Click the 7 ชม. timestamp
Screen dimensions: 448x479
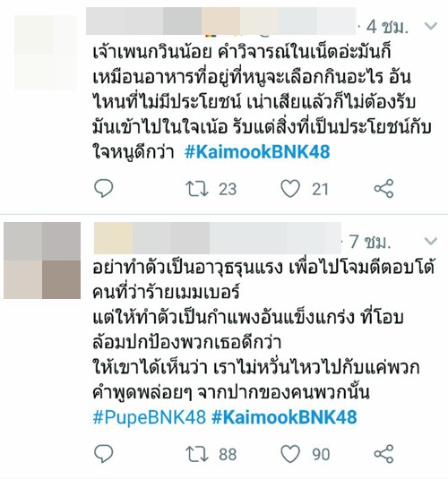(x=370, y=242)
